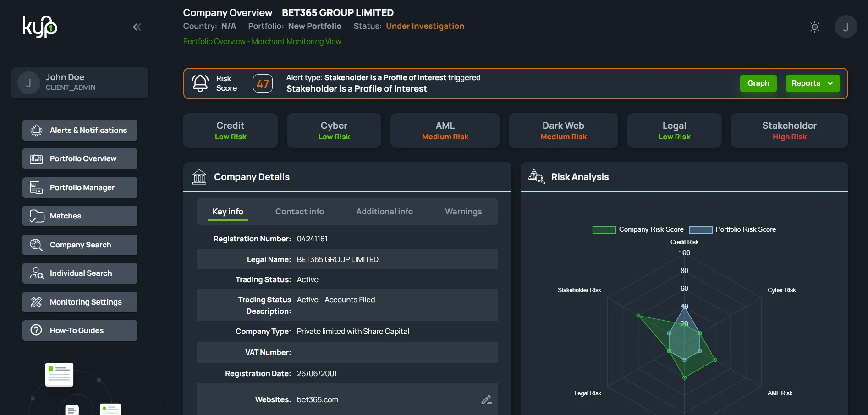Click the registration number 04241161
Screen dimensions: 868x415
(x=312, y=239)
